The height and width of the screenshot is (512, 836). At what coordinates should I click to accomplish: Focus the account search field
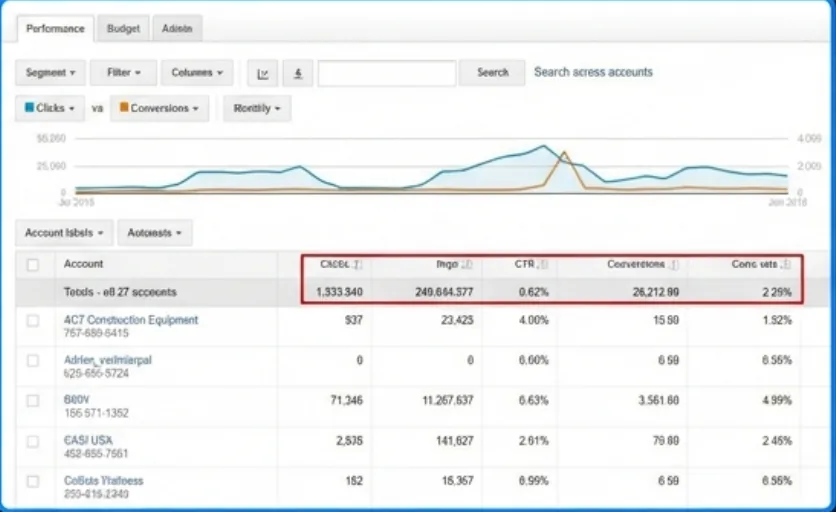(387, 73)
